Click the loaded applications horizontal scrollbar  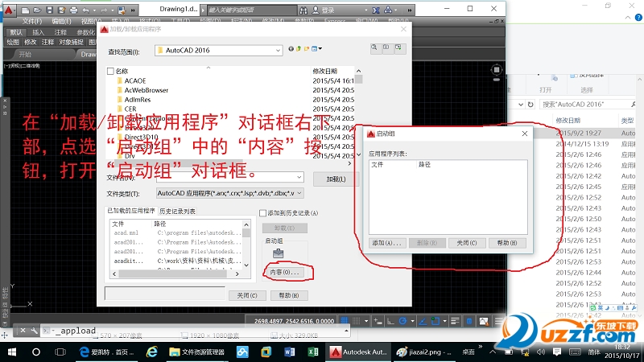click(x=175, y=274)
